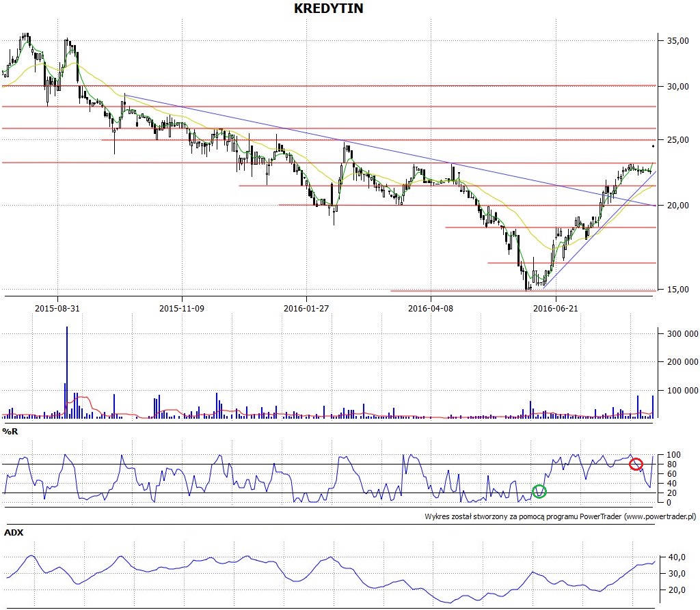
Task: Click the 60 label on %R axis
Action: click(x=671, y=474)
